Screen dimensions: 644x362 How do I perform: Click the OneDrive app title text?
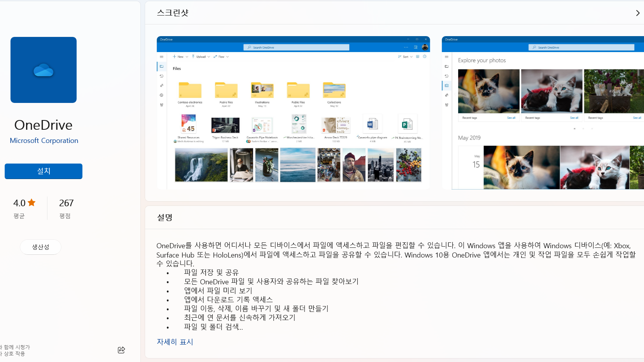coord(44,125)
